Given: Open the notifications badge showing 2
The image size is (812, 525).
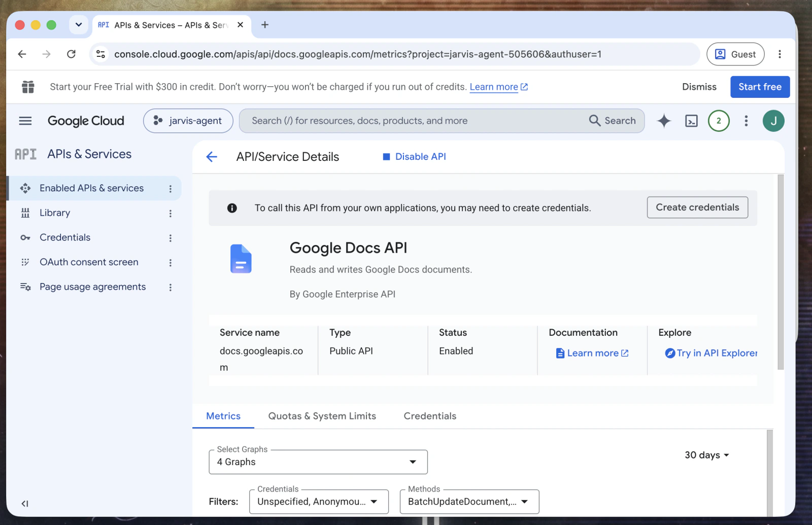Looking at the screenshot, I should coord(719,121).
